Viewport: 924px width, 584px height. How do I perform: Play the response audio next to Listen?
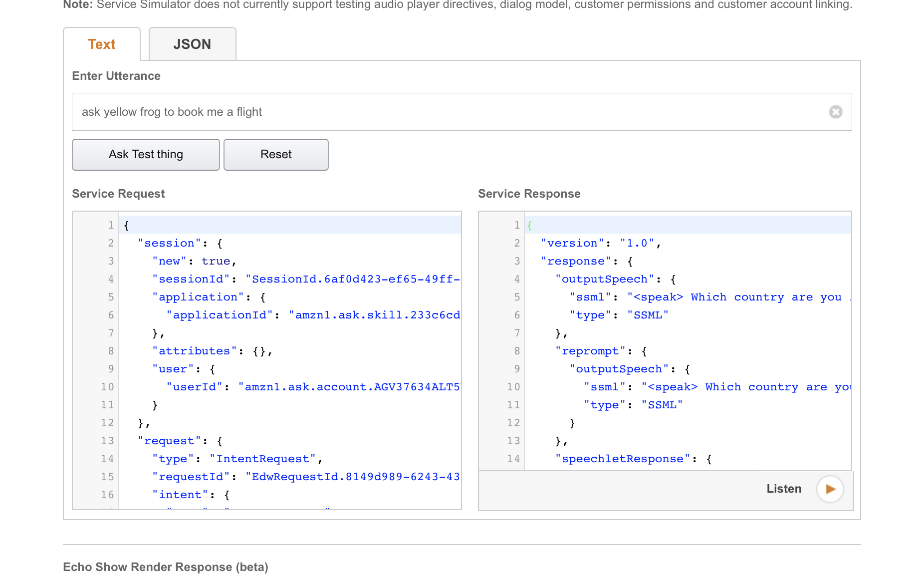830,489
